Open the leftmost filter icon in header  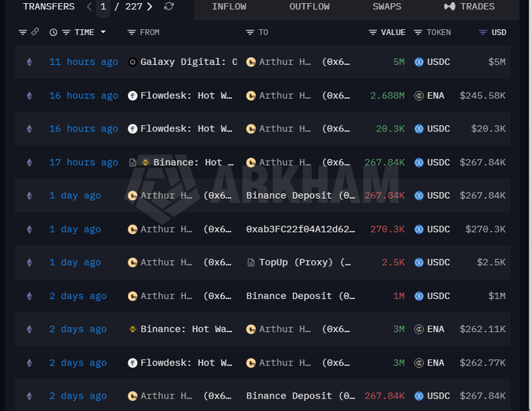coord(23,32)
